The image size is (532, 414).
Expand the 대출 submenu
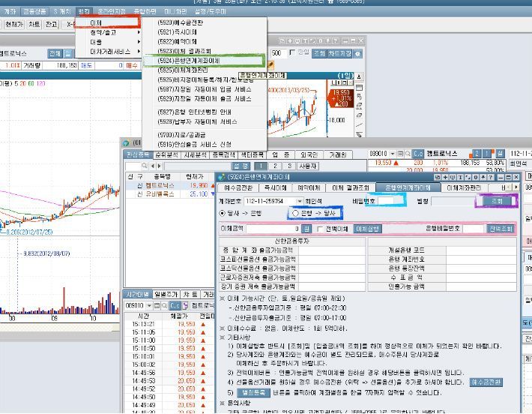click(x=109, y=42)
